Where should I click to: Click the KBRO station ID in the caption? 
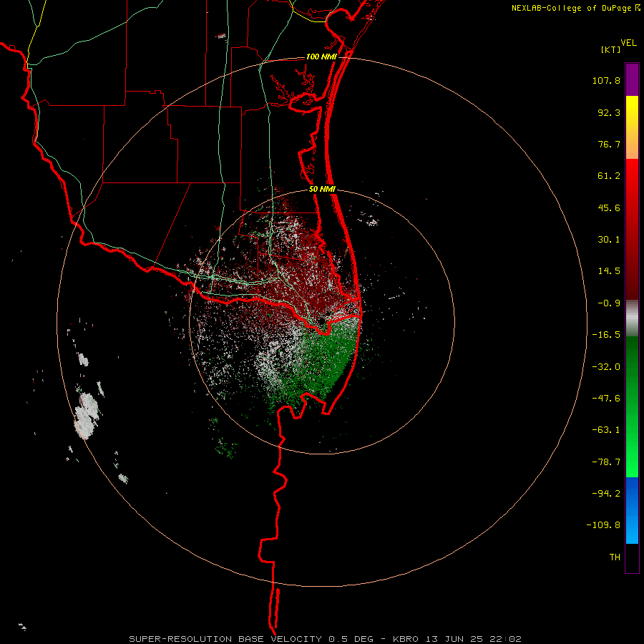tap(406, 639)
